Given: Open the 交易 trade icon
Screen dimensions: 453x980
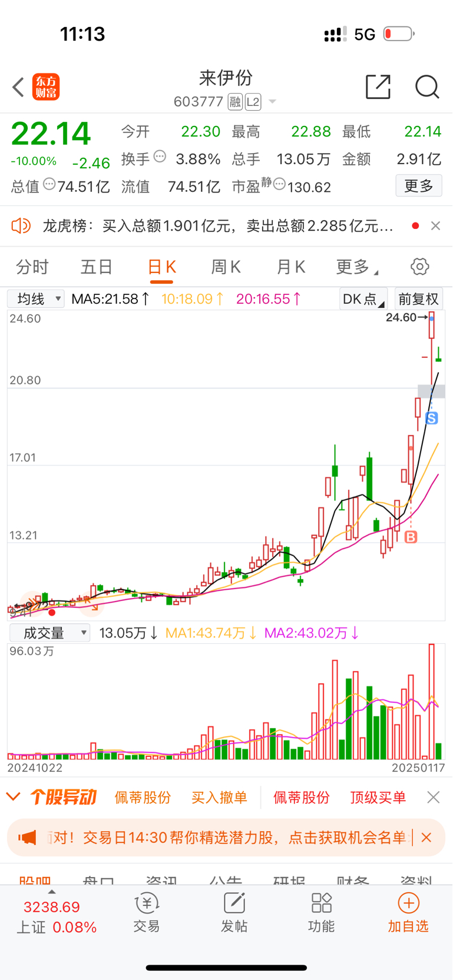Looking at the screenshot, I should click(x=147, y=912).
